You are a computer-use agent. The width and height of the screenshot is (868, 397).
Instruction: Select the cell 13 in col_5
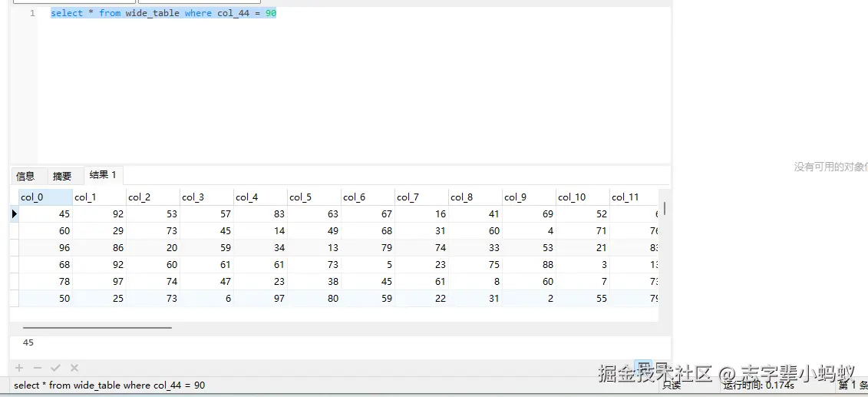click(x=315, y=247)
